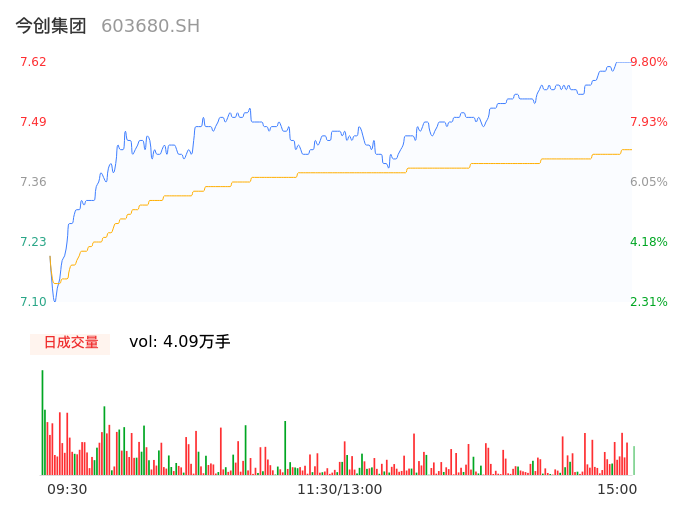This screenshot has height=524, width=686.
Task: Click the 今创集团 stock name title
Action: click(x=51, y=26)
